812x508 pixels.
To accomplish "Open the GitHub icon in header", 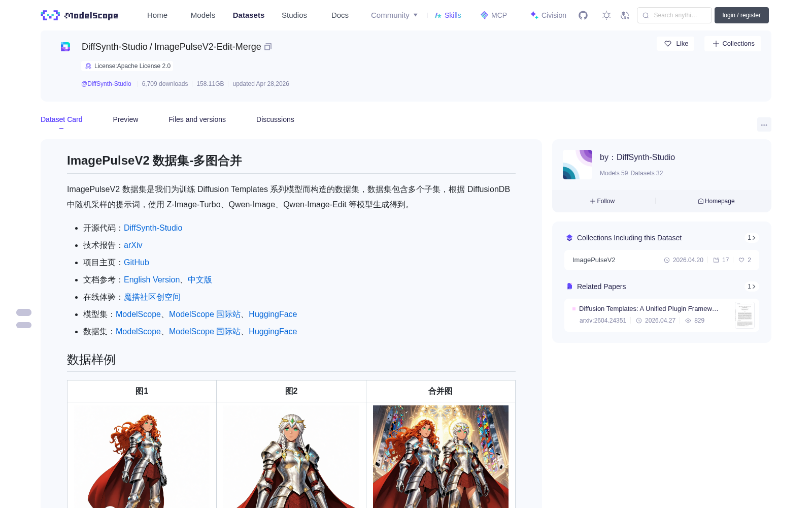I will click(583, 15).
